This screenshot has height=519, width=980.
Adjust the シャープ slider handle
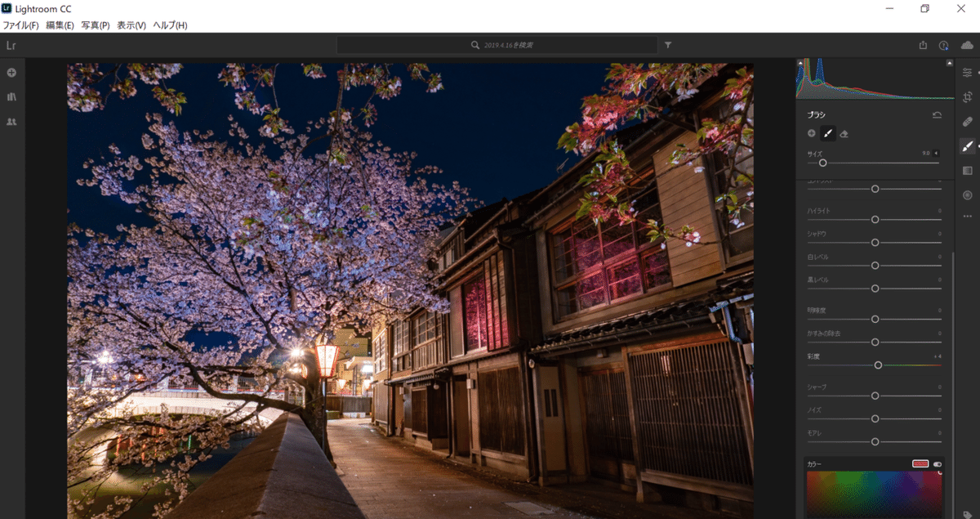(875, 396)
